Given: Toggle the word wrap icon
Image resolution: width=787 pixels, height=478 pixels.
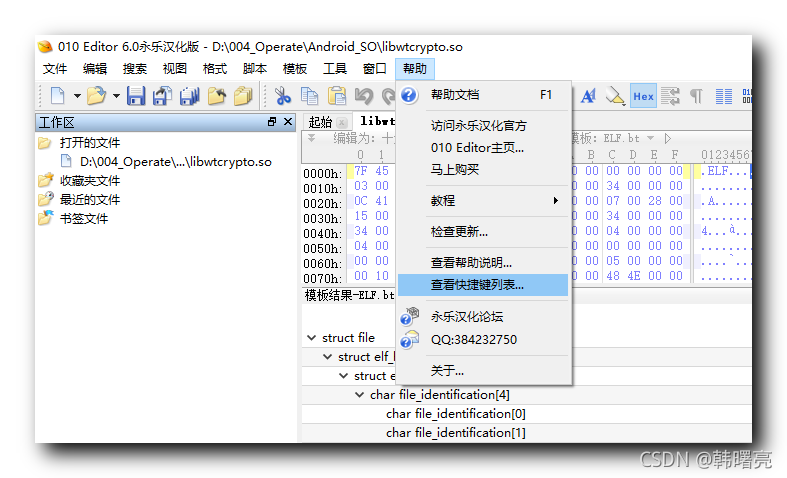Looking at the screenshot, I should coord(670,95).
